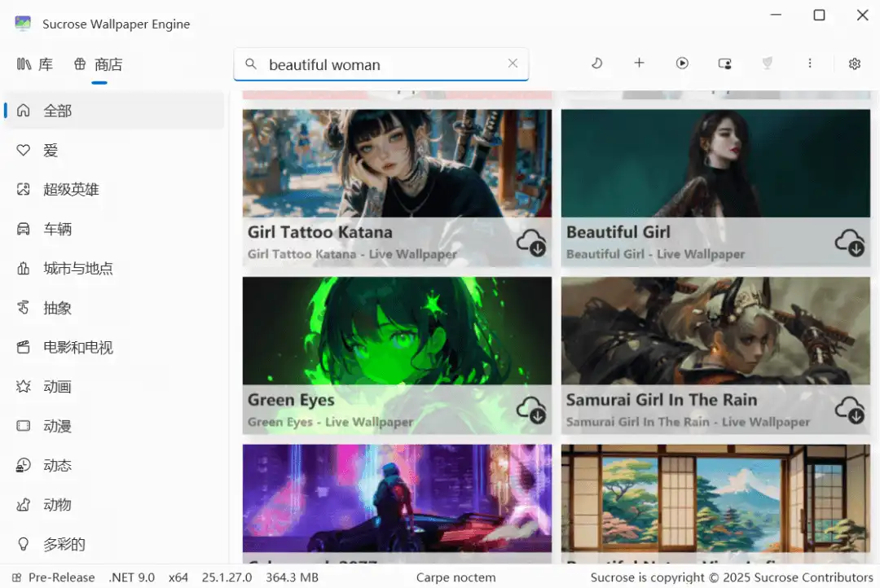Click the "Carpe noctem" status bar text
Viewport: 880px width, 588px height.
tap(455, 577)
